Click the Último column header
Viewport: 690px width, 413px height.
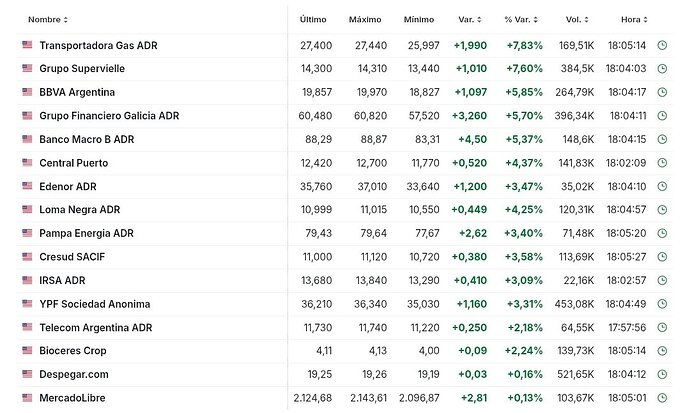[313, 19]
